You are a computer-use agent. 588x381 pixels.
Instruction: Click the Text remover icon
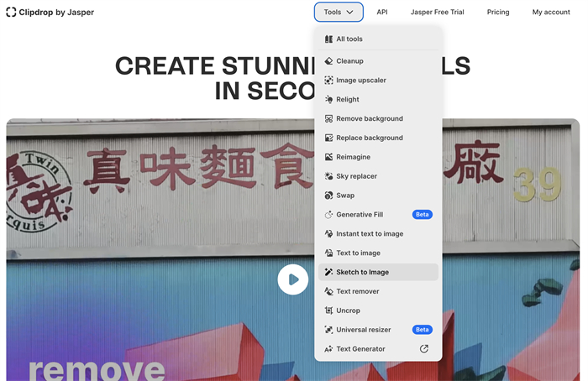pyautogui.click(x=329, y=291)
